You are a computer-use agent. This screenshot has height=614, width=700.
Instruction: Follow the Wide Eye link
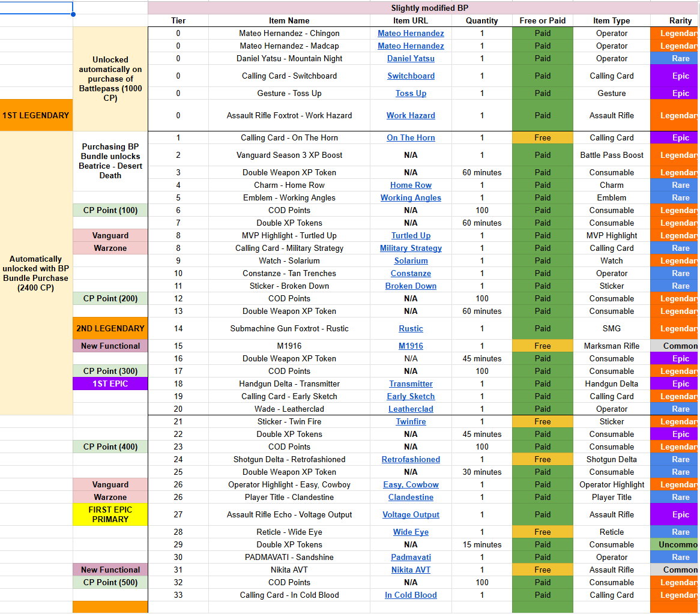pos(411,532)
